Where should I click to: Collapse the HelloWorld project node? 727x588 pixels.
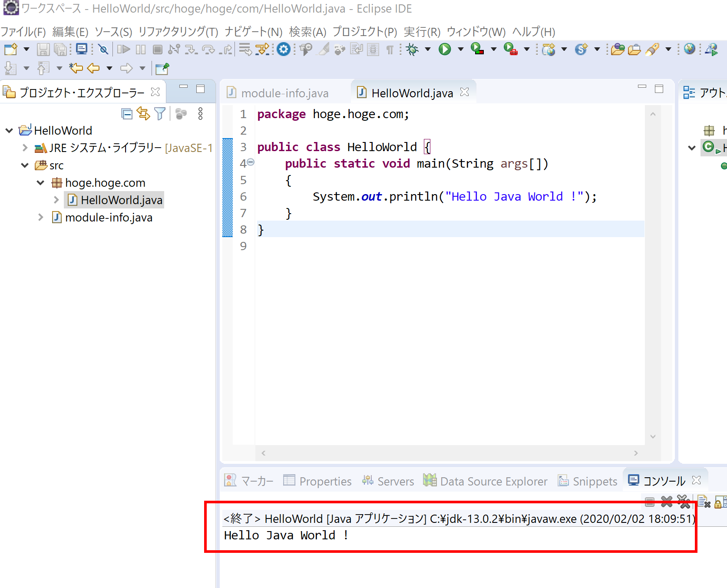click(9, 130)
